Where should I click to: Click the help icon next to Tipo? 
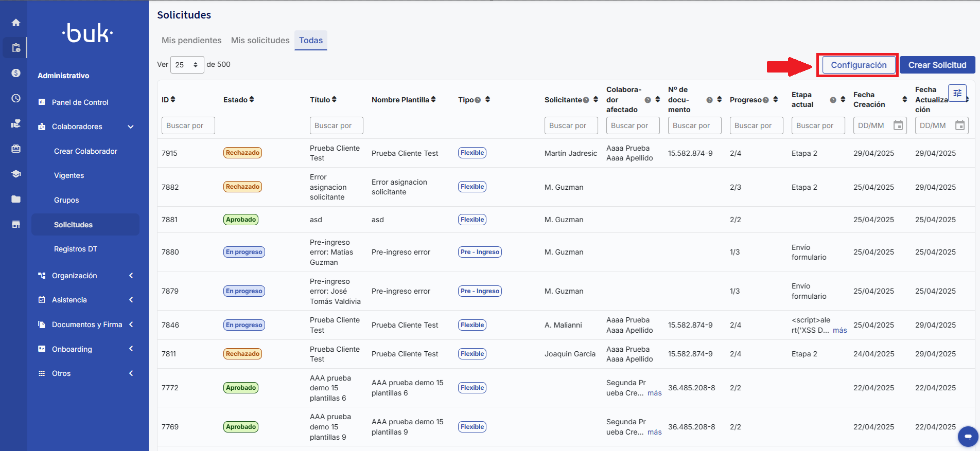pyautogui.click(x=478, y=100)
